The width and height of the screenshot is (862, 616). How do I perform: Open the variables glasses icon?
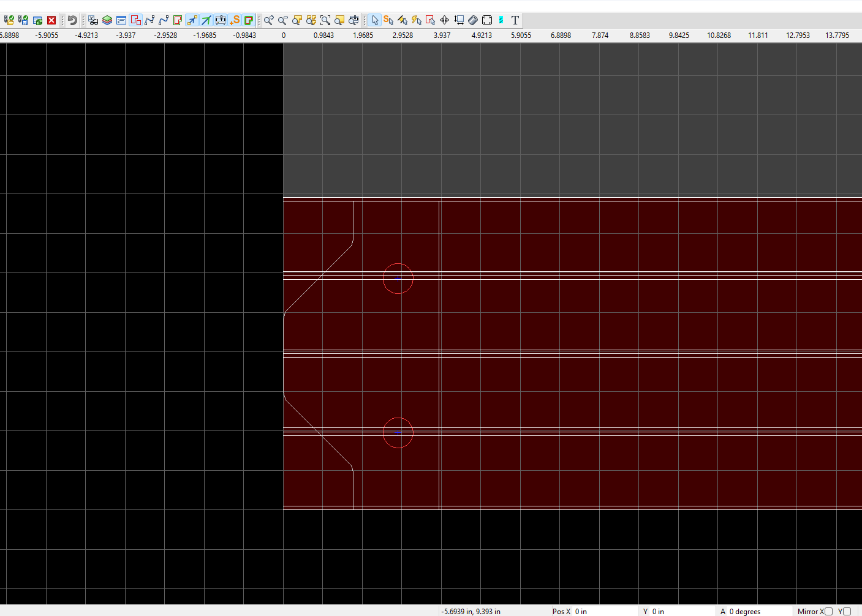point(93,20)
